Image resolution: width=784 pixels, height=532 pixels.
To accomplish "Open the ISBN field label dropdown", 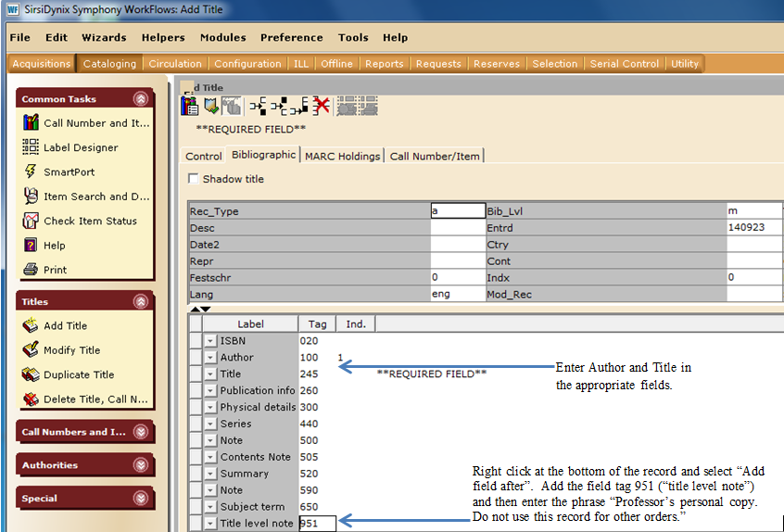I will tap(210, 341).
